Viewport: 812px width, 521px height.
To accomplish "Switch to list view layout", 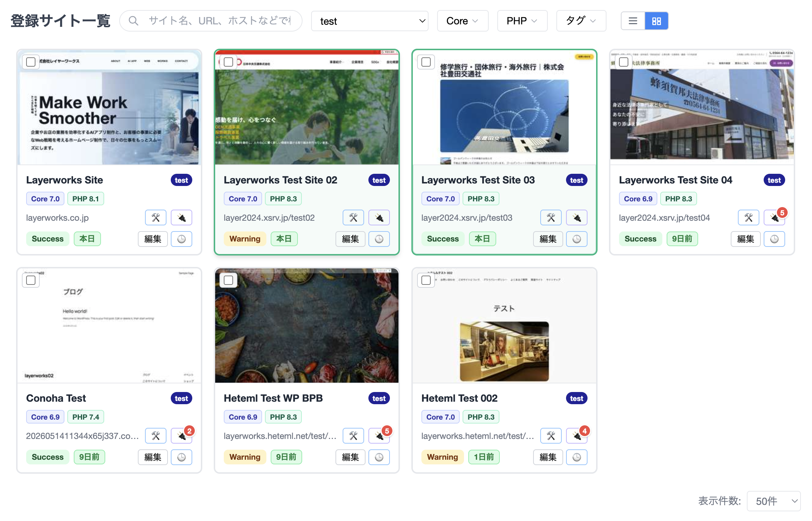I will pyautogui.click(x=633, y=21).
